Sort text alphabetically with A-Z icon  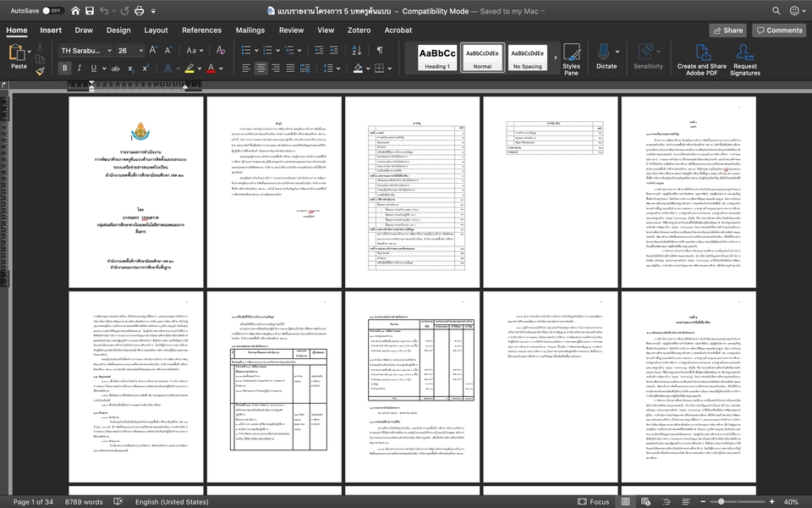click(357, 50)
